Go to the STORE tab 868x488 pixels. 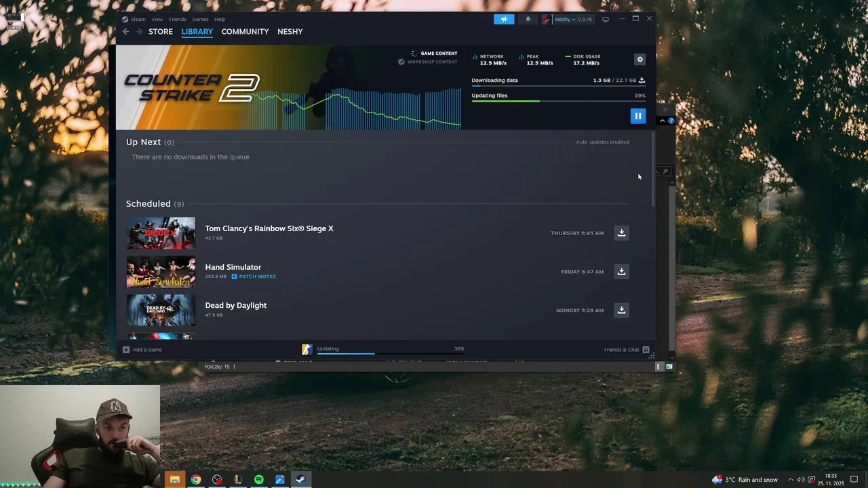(x=161, y=32)
